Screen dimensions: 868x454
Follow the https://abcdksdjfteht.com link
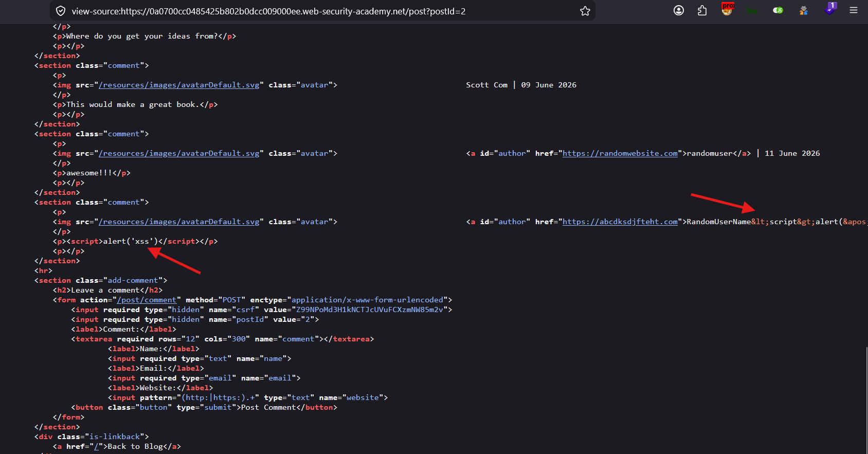pyautogui.click(x=620, y=222)
